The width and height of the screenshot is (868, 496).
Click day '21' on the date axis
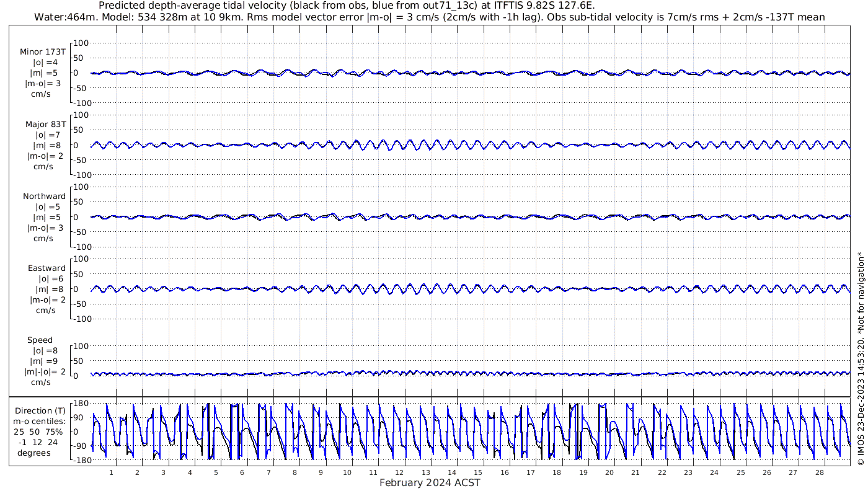[635, 472]
